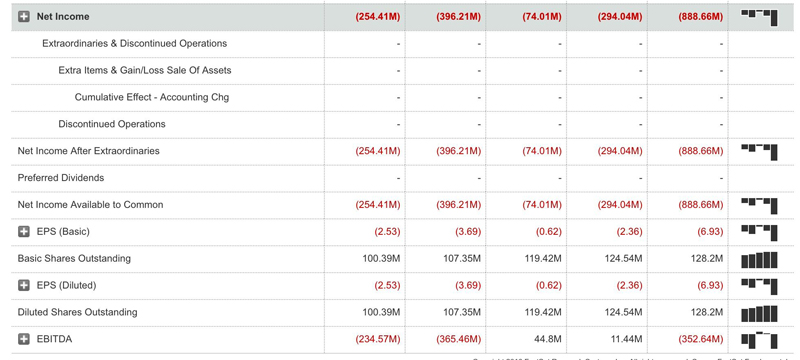Open the EPS (Basic) sparkline chart
The image size is (800, 360).
760,233
